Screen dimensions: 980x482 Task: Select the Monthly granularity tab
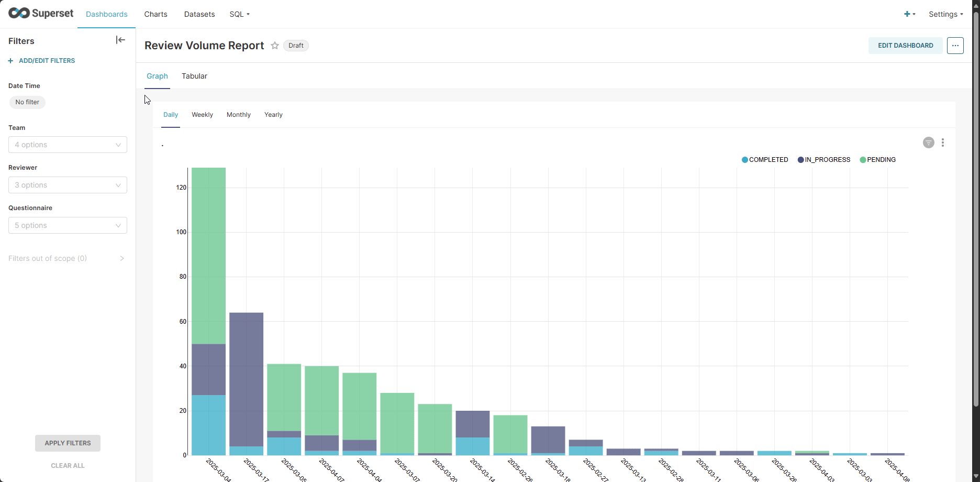tap(238, 114)
